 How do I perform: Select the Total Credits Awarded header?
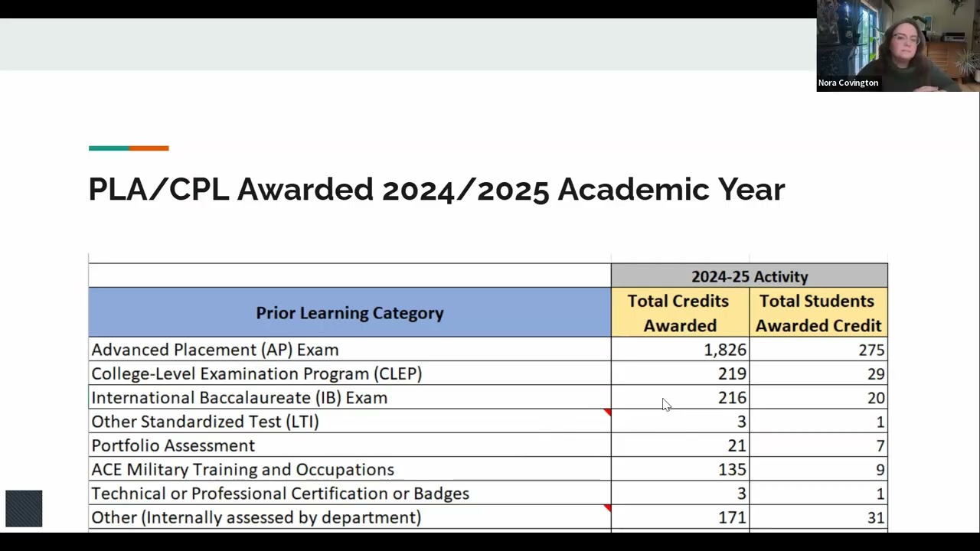[x=680, y=313]
